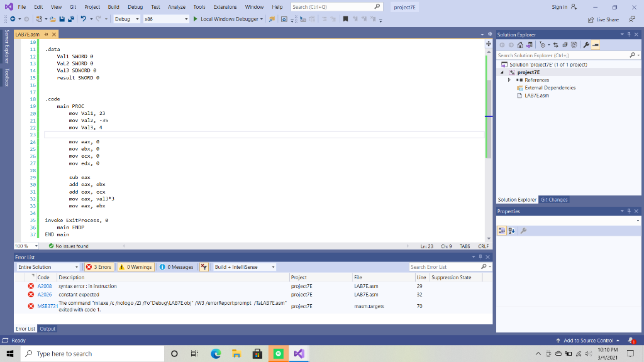
Task: Click the Save All icon
Action: (x=71, y=19)
